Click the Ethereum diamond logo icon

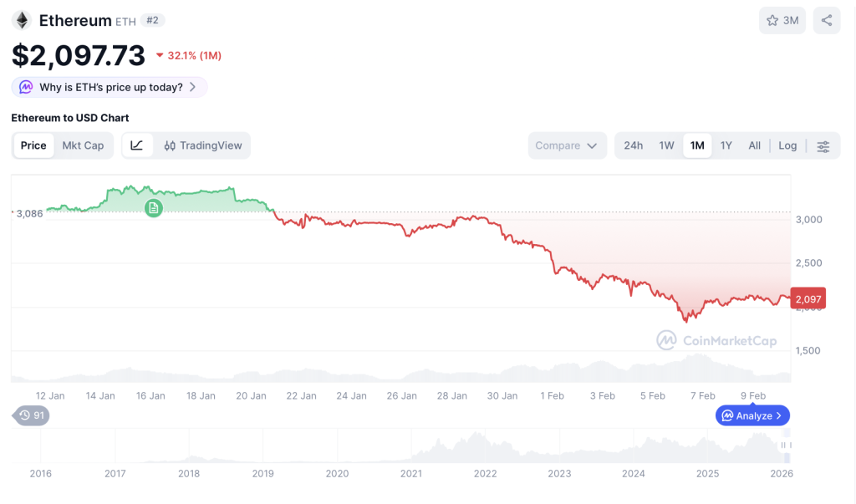22,20
